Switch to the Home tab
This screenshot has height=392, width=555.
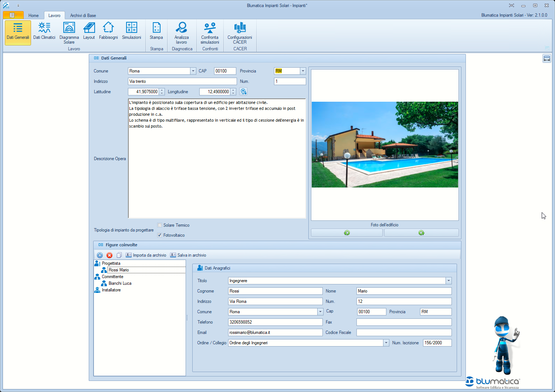click(33, 16)
